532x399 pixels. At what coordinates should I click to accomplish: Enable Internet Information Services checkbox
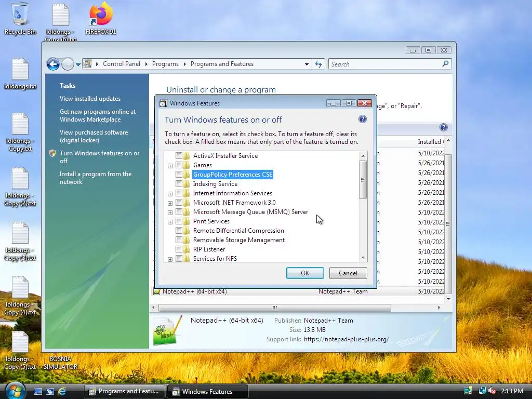(179, 193)
